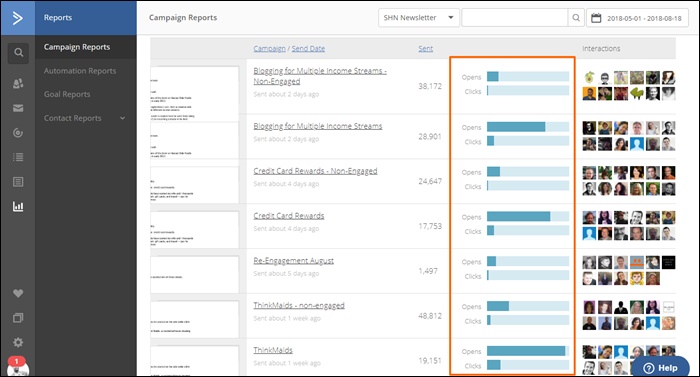Click the email preview thumbnail for Credit Card Rewards
The height and width of the screenshot is (377, 700).
194,230
